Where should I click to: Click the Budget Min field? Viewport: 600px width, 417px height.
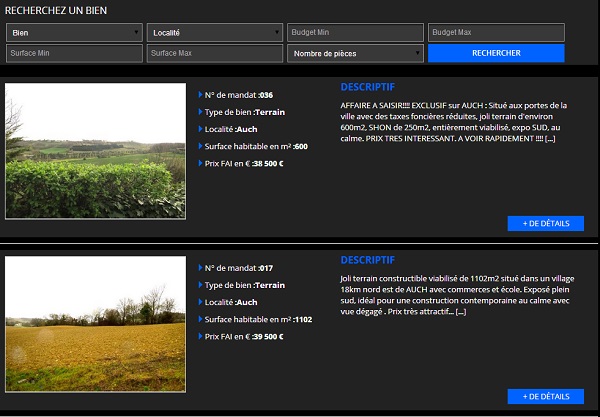click(x=355, y=33)
